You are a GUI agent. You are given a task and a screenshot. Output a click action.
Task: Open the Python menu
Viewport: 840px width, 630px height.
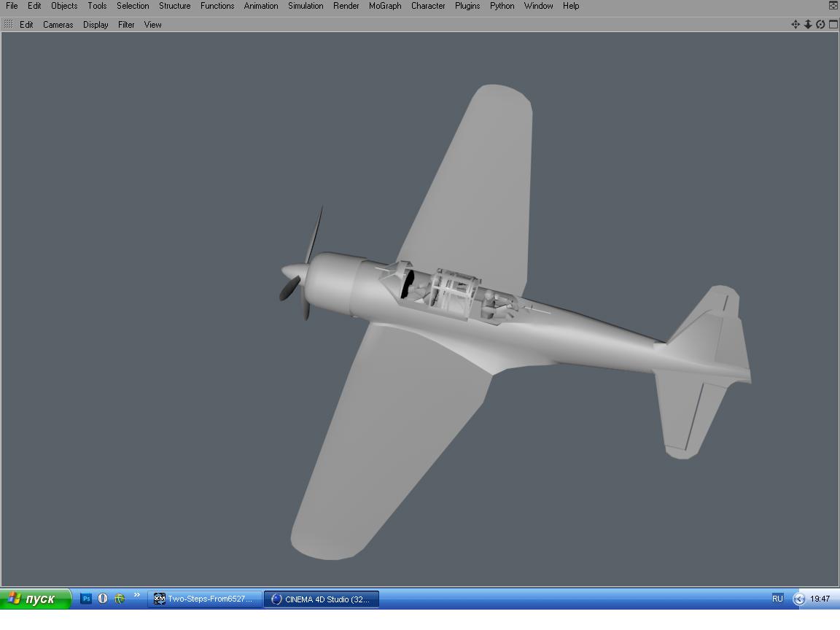tap(502, 6)
